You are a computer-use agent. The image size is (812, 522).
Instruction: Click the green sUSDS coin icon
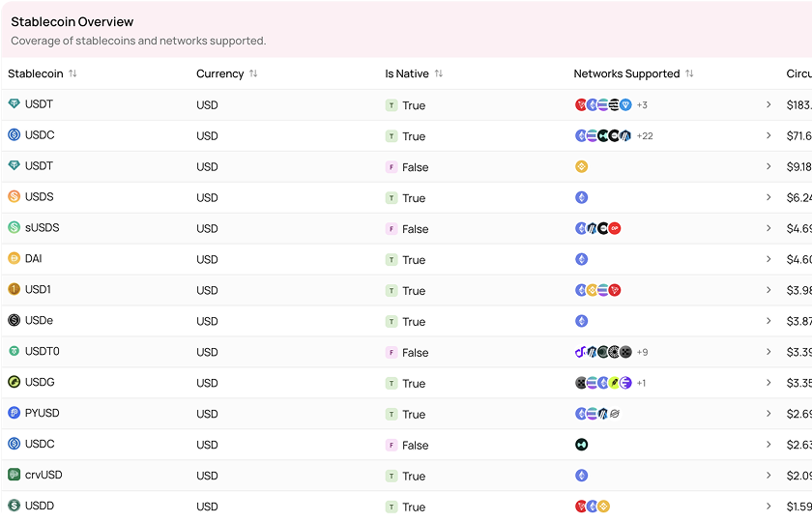[14, 227]
